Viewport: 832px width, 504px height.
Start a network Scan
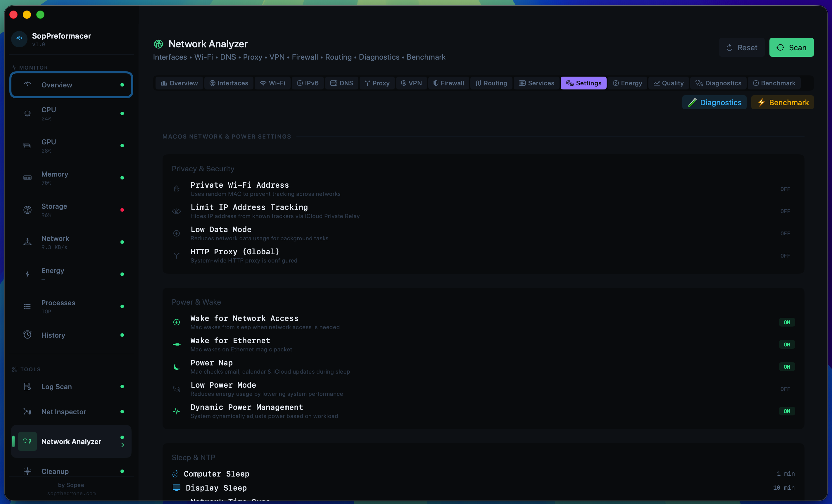pos(791,47)
